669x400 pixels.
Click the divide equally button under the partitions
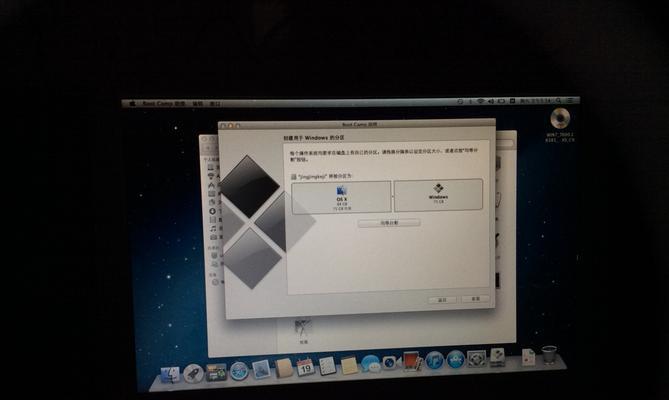point(389,223)
